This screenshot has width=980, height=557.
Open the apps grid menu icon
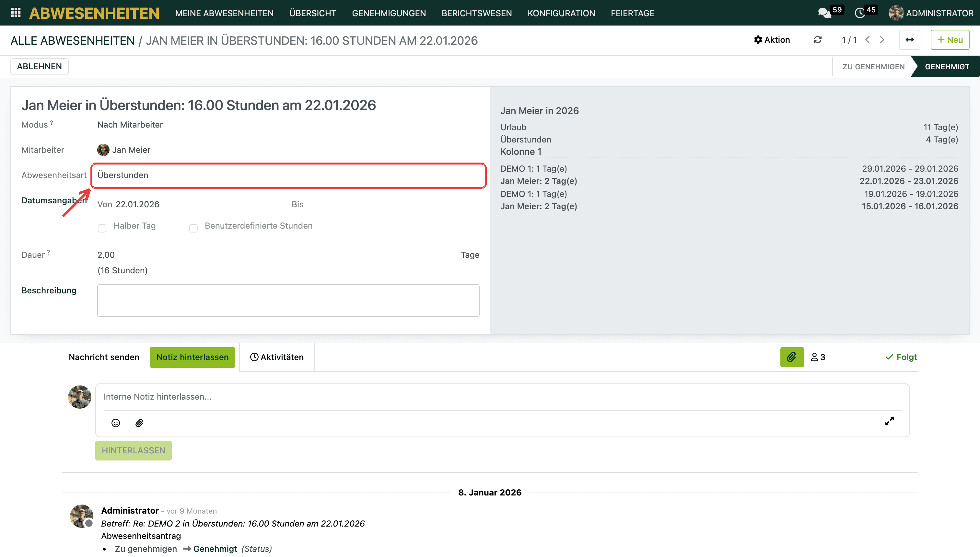point(16,13)
